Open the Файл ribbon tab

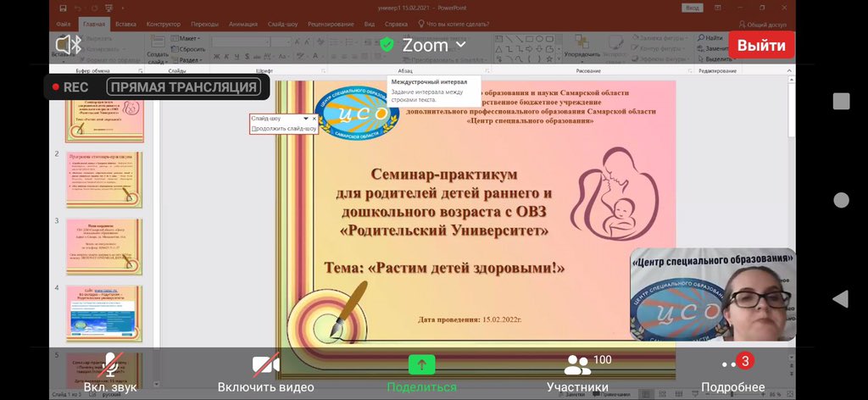pyautogui.click(x=63, y=25)
